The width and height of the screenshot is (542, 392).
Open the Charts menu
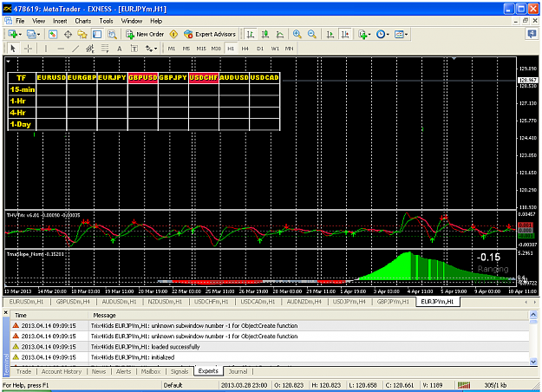pos(83,21)
